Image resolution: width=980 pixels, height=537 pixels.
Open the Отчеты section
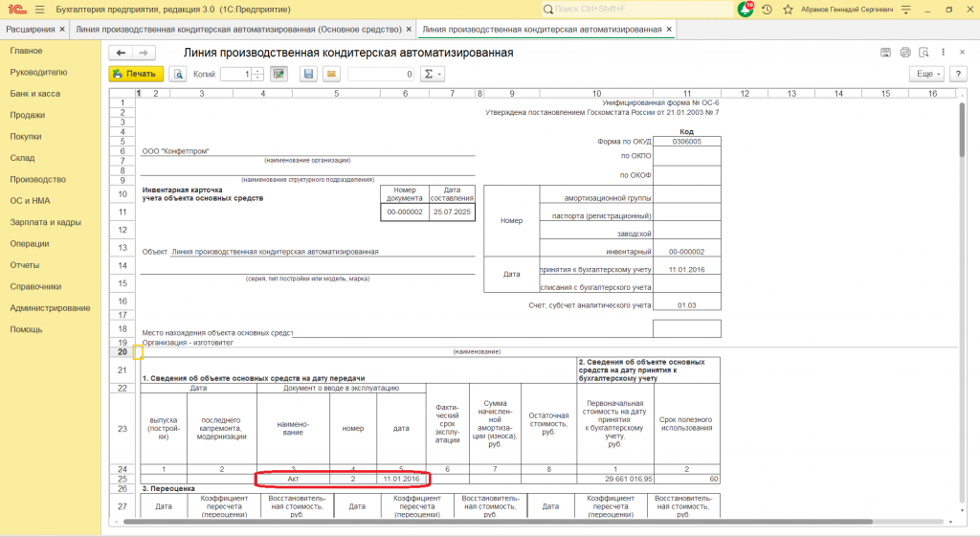[24, 265]
